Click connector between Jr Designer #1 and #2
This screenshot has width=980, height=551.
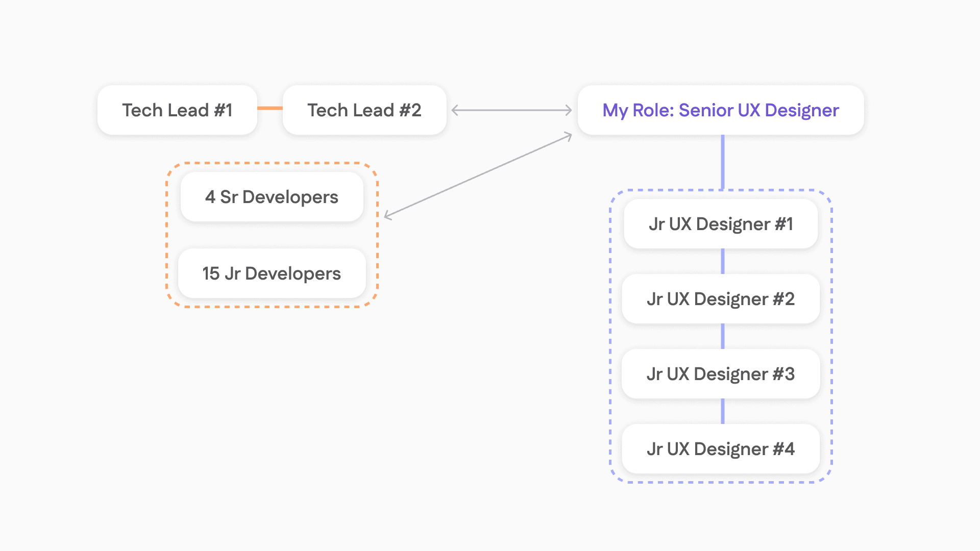(x=722, y=261)
